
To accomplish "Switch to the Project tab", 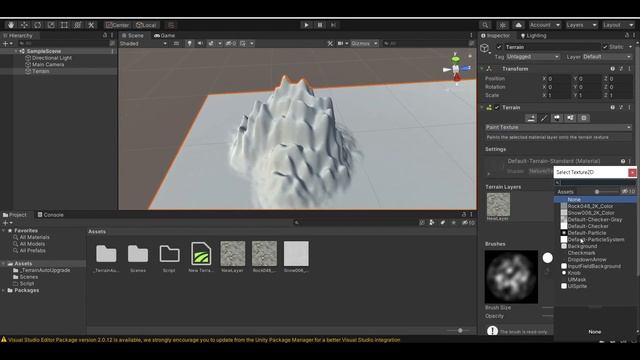I will tap(14, 215).
